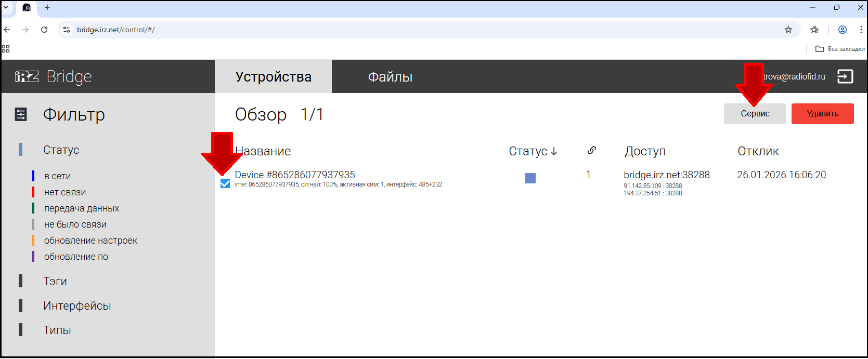
Task: Open the Устройства tab
Action: tap(273, 77)
